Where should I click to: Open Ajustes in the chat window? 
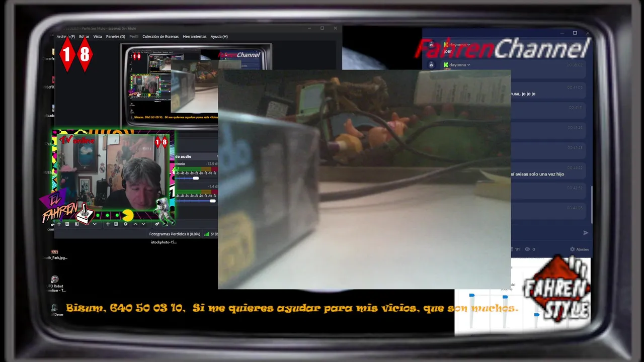click(x=579, y=249)
